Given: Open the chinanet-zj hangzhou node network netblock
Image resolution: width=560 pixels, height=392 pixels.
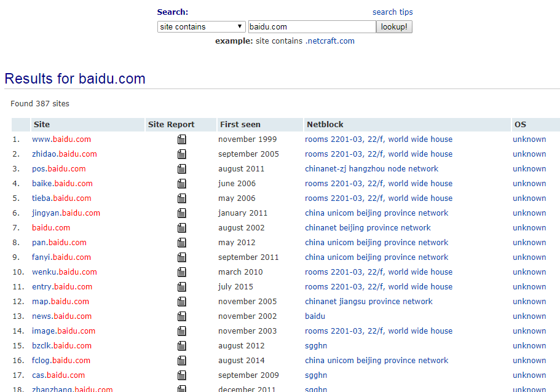Looking at the screenshot, I should 371,169.
